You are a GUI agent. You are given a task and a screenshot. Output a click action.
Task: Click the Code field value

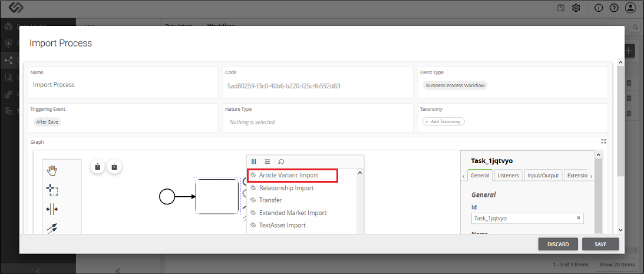click(x=284, y=86)
